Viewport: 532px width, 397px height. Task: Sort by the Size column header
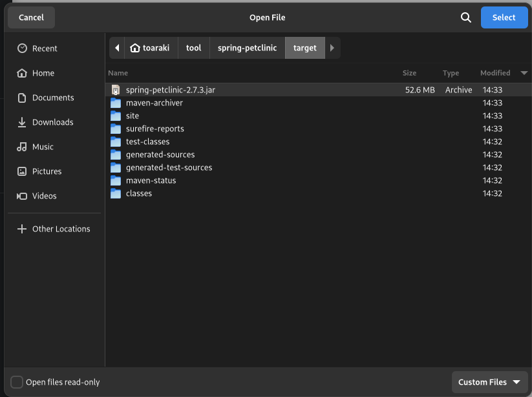[410, 73]
